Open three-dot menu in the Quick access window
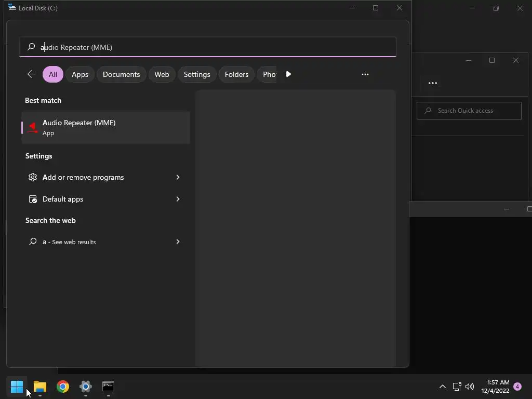Screen dimensions: 532x399 pyautogui.click(x=433, y=83)
